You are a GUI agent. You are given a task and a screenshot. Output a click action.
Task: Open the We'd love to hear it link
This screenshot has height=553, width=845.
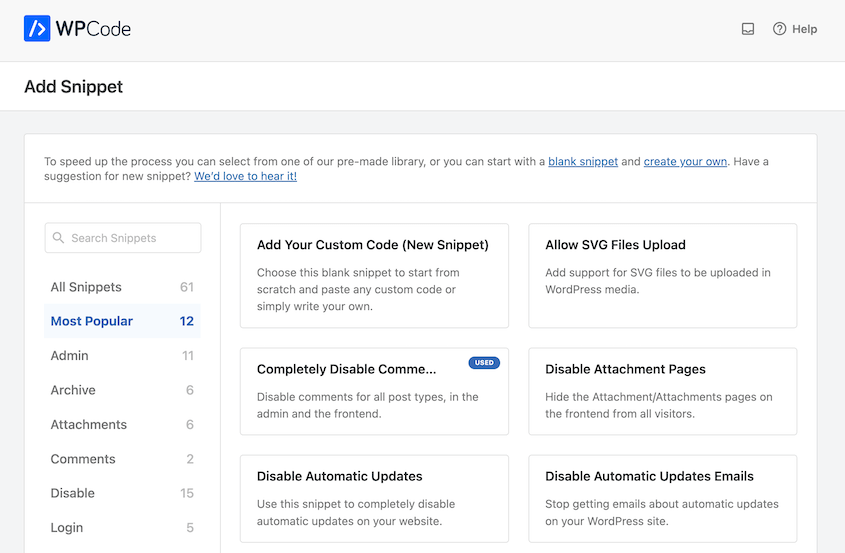245,176
